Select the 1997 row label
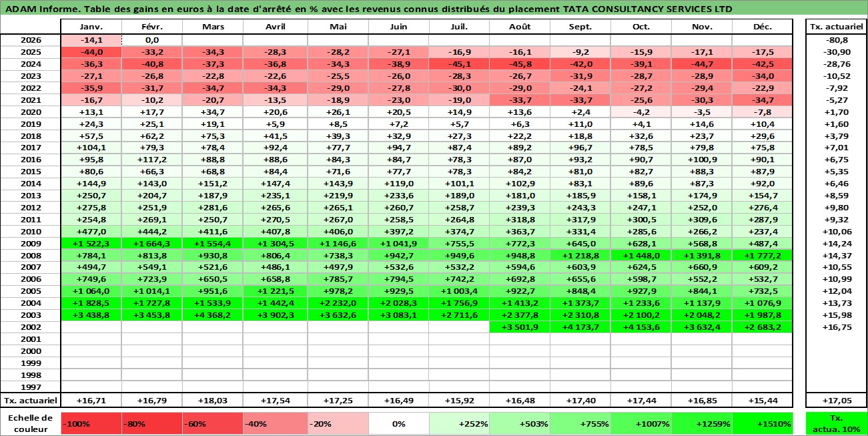The width and height of the screenshot is (868, 436). (31, 387)
